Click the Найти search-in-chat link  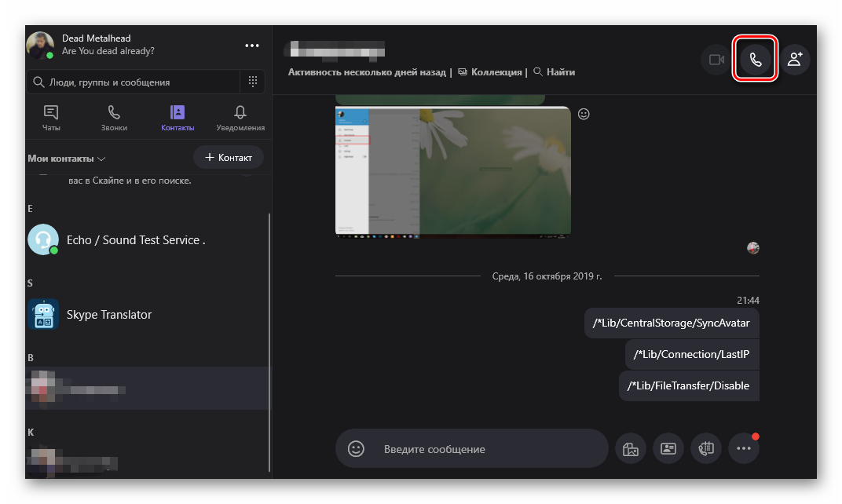(x=555, y=72)
